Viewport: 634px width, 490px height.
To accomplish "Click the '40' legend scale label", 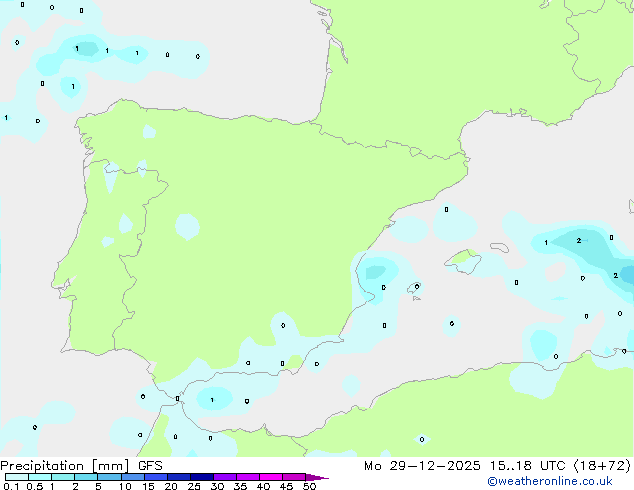I will pos(263,486).
